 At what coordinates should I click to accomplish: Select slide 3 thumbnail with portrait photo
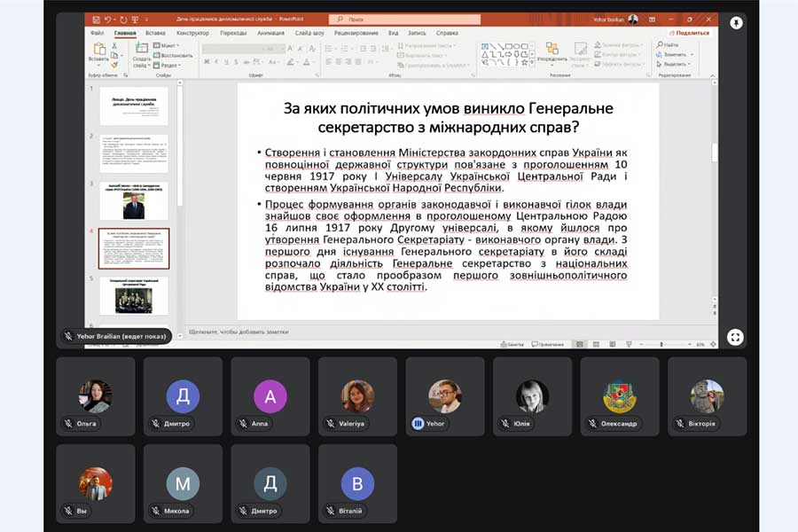tap(134, 200)
